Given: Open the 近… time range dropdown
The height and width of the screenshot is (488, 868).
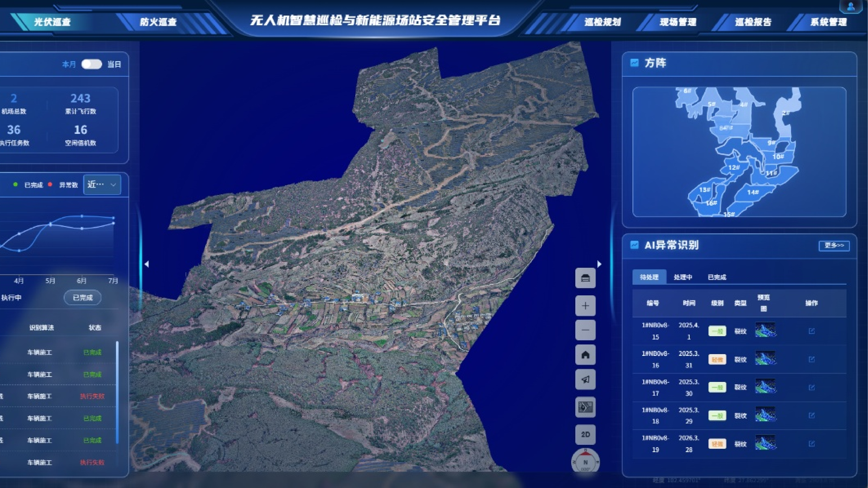Looking at the screenshot, I should pyautogui.click(x=102, y=185).
